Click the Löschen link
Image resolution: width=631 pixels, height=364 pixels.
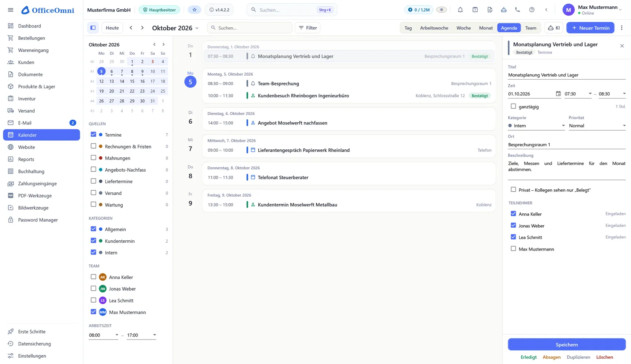click(x=605, y=357)
